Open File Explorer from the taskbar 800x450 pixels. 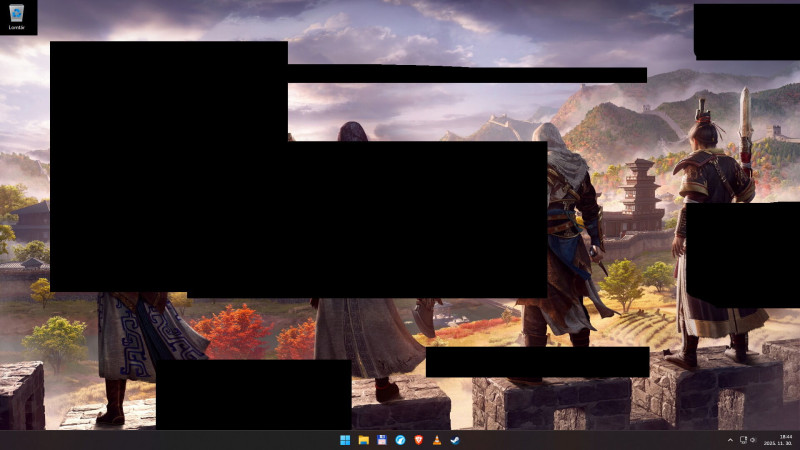pos(363,440)
